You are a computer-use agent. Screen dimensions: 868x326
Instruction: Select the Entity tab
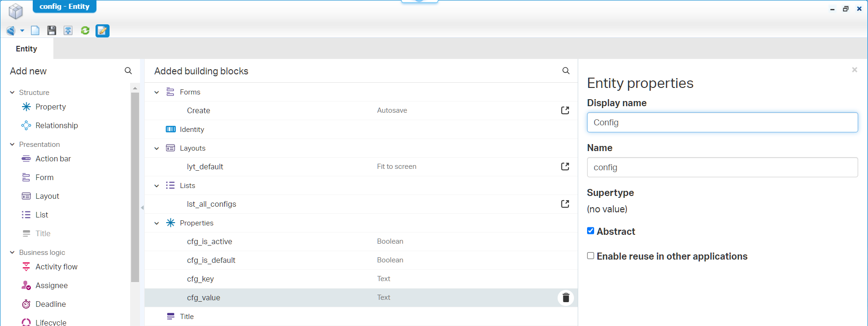coord(26,49)
